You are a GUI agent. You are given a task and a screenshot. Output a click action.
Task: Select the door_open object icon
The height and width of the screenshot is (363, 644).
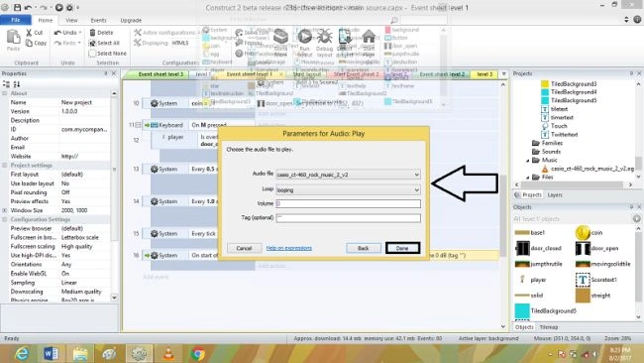[x=583, y=248]
